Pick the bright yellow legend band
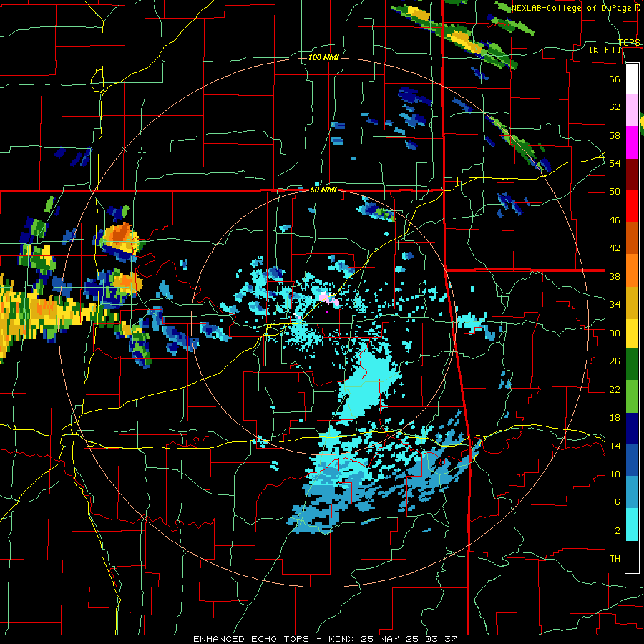 (632, 333)
